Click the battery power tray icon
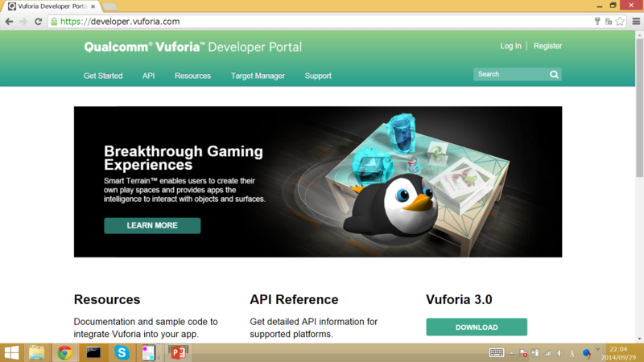Image resolution: width=644 pixels, height=362 pixels. coord(535,353)
